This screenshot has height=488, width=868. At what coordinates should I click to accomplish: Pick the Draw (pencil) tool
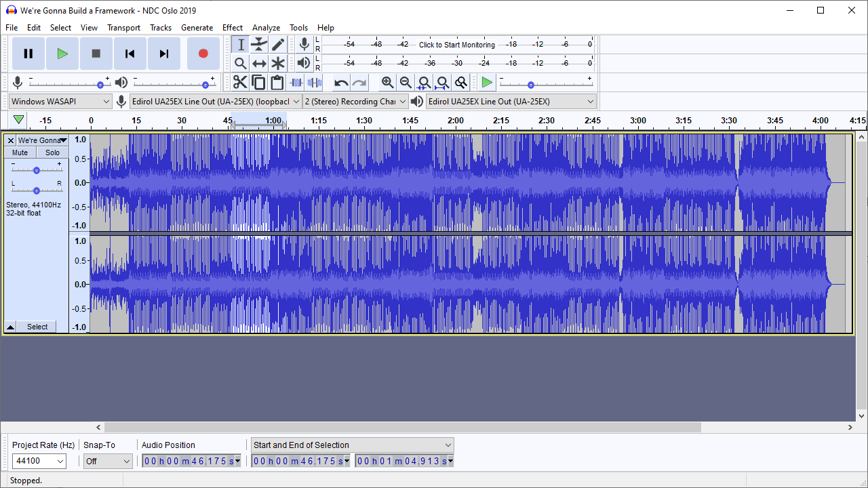[278, 45]
